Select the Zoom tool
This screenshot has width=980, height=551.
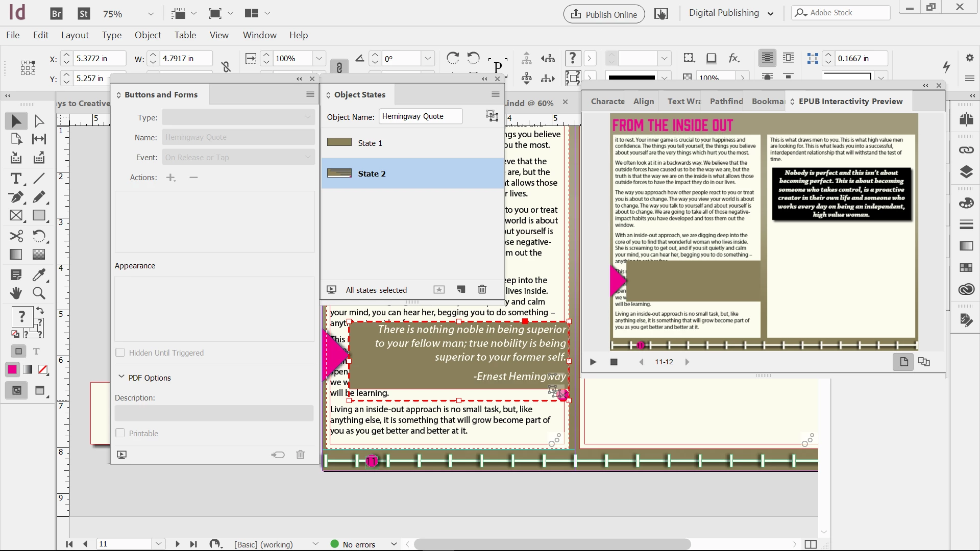pos(39,293)
